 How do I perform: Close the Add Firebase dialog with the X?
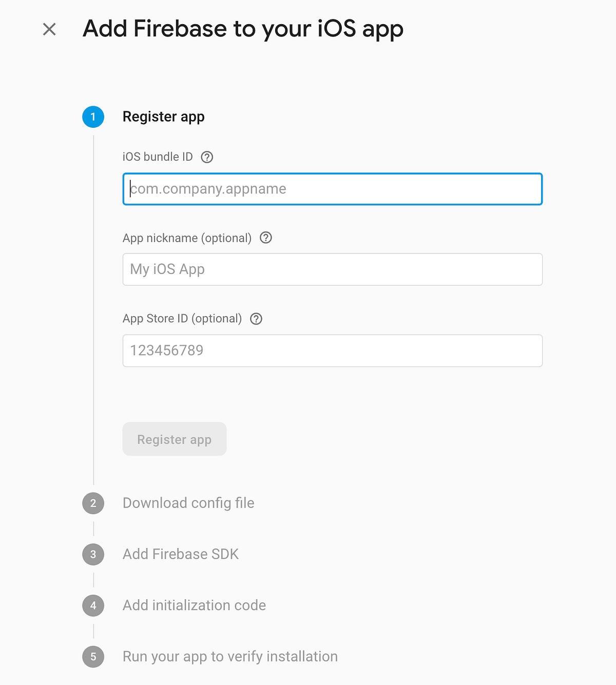tap(49, 29)
